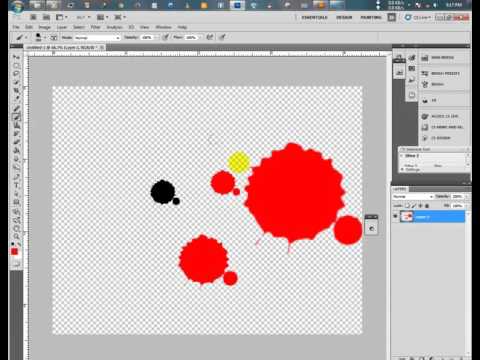Select the Path Selection tool
Screen dimensions: 480x360
click(x=16, y=194)
